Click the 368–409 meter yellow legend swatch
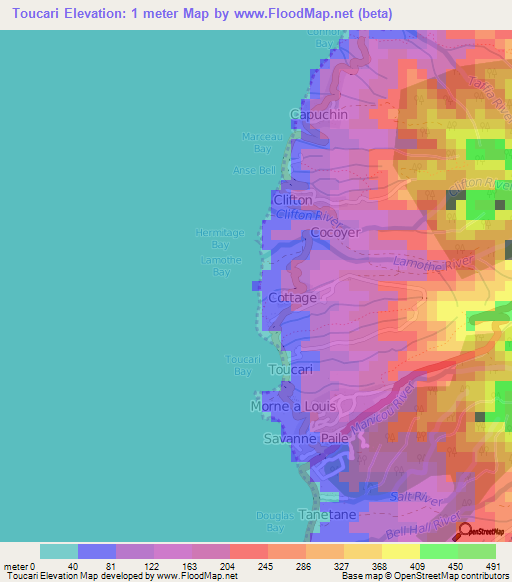Image resolution: width=512 pixels, height=582 pixels. [401, 552]
